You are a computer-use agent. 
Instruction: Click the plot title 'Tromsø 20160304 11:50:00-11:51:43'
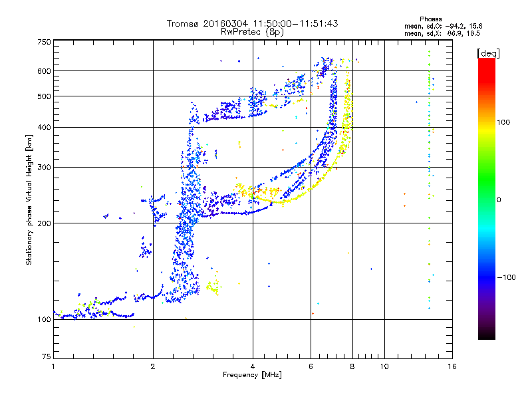[x=252, y=23]
